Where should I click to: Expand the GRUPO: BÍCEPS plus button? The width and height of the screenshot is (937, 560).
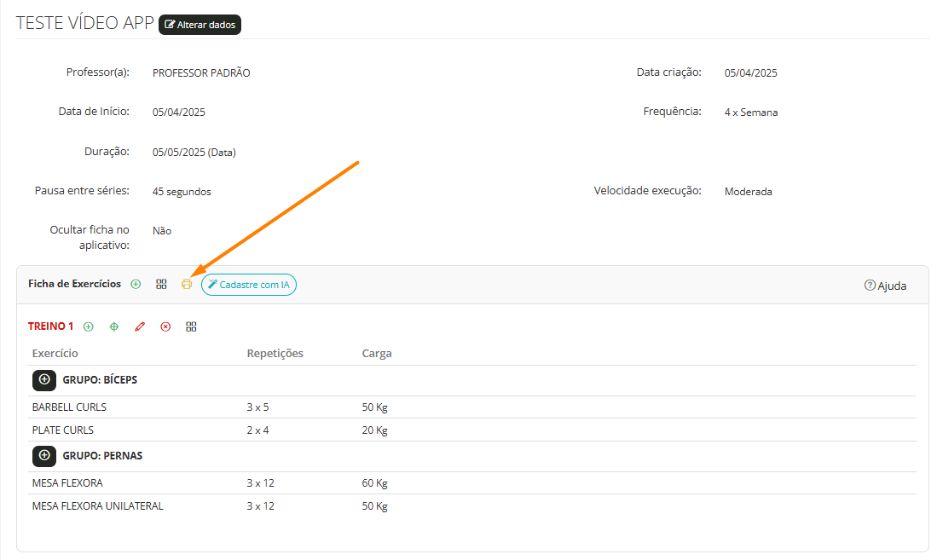click(44, 380)
